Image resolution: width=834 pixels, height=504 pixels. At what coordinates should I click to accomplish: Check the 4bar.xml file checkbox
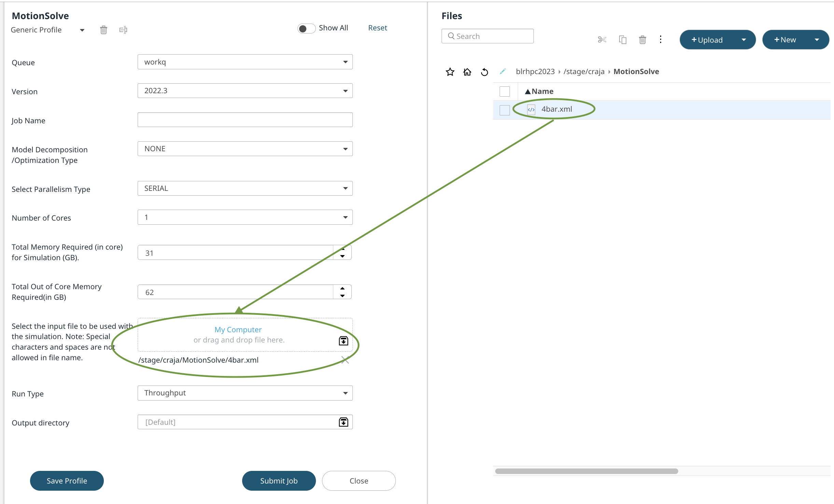coord(504,110)
